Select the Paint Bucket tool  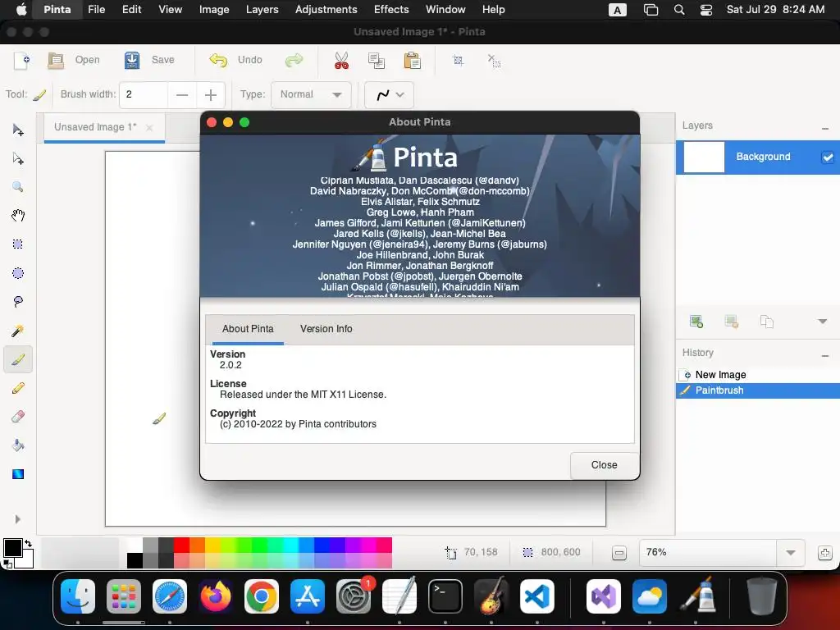(18, 445)
